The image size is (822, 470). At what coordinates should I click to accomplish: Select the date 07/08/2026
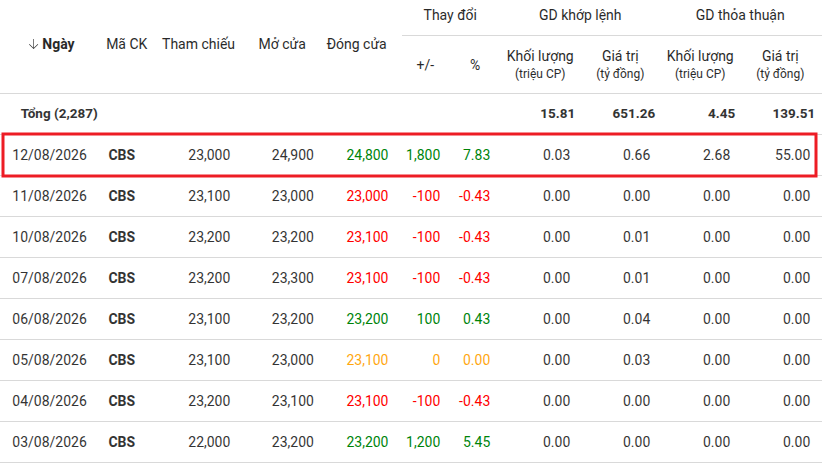pos(50,278)
